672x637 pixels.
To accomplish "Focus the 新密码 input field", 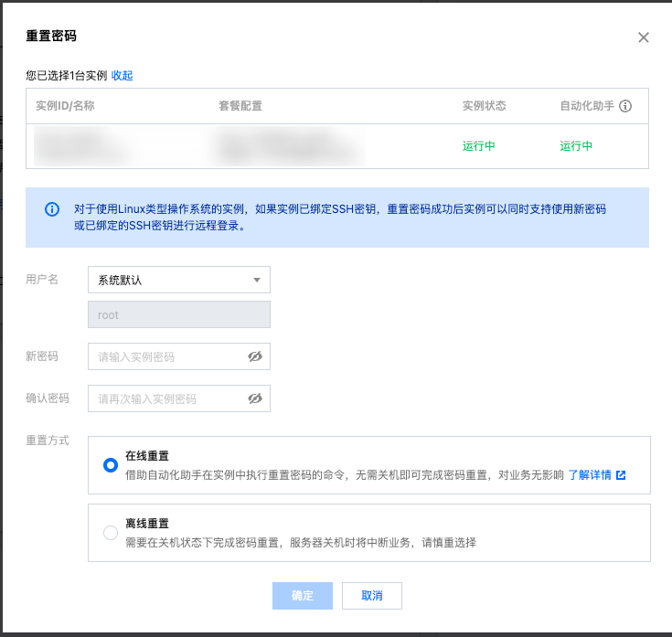I will pos(179,356).
